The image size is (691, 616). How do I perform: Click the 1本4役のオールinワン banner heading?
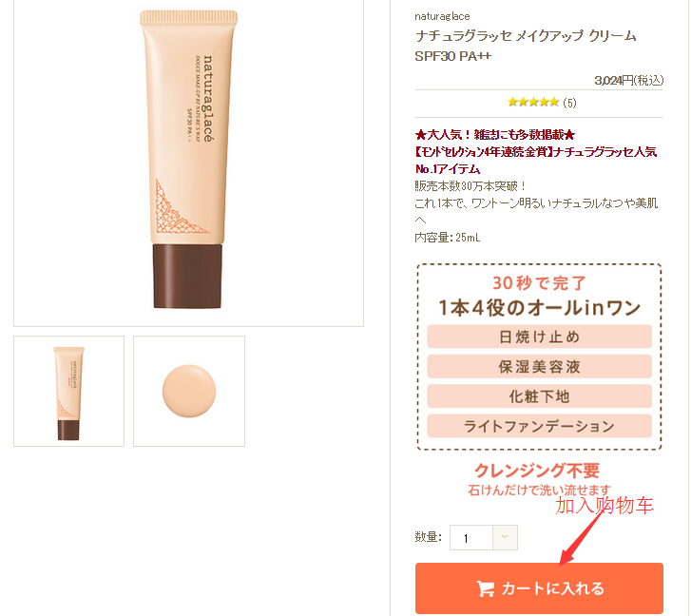click(540, 308)
